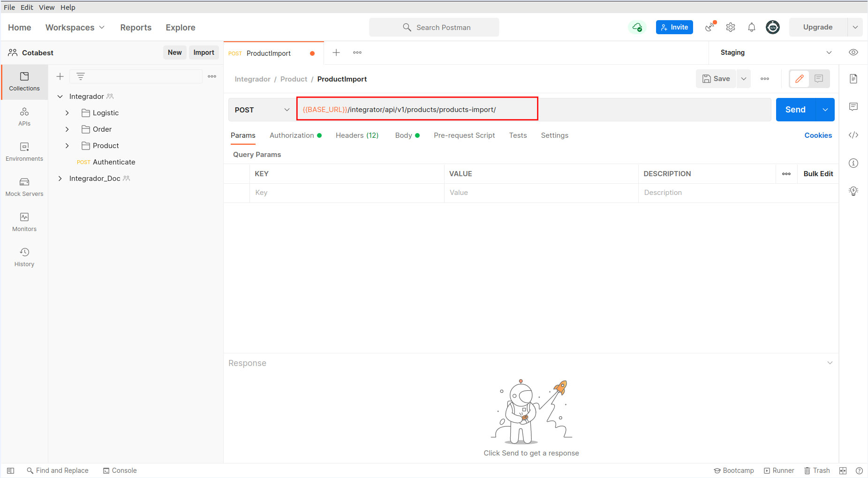Open the Mock Servers sidebar panel
The image size is (868, 478).
(x=24, y=187)
